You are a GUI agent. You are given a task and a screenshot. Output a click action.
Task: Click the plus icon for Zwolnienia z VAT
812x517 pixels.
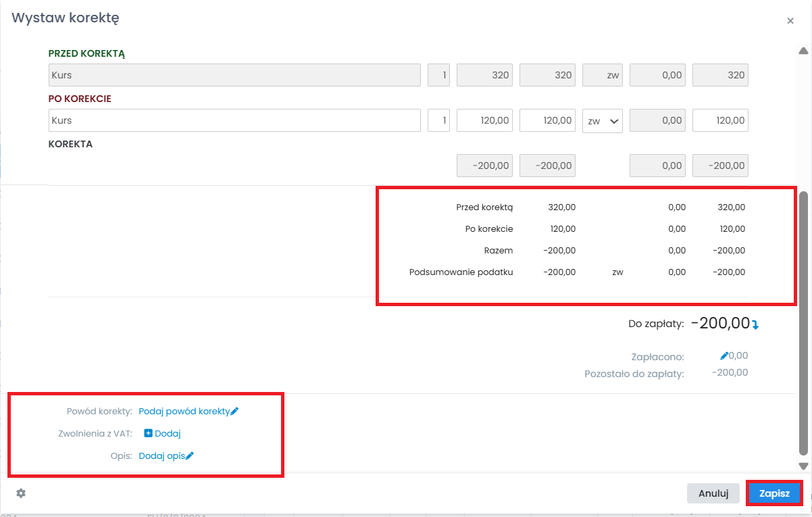click(x=149, y=434)
